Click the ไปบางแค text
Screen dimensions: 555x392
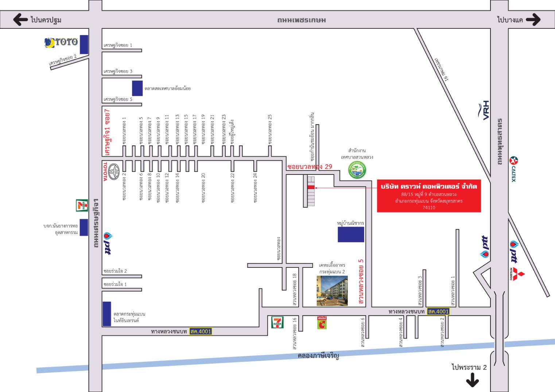tap(510, 20)
